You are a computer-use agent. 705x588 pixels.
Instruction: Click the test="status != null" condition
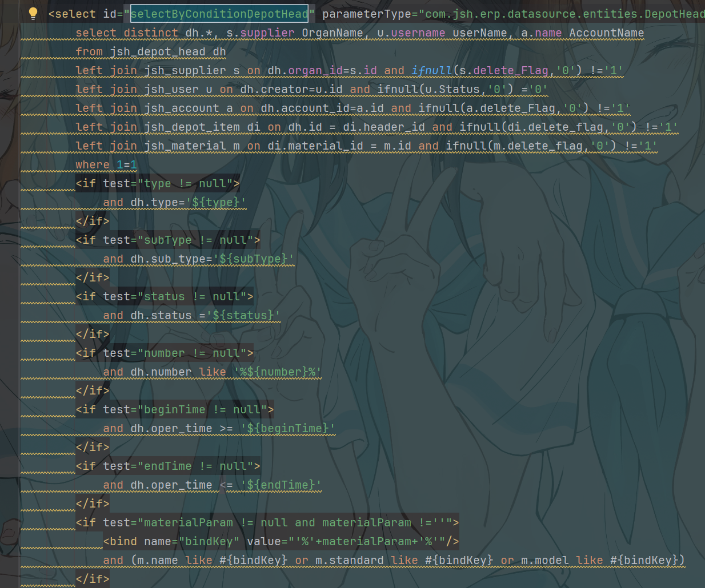[x=175, y=296]
